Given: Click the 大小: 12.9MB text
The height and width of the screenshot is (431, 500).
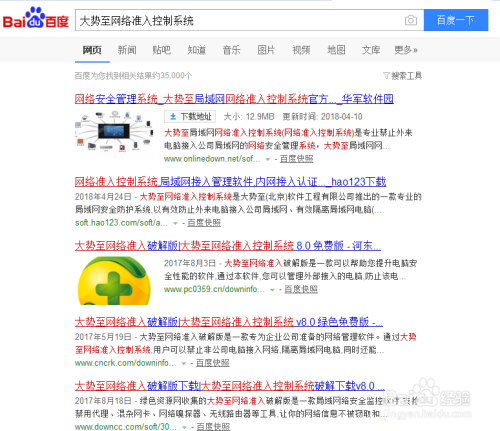Looking at the screenshot, I should 249,117.
